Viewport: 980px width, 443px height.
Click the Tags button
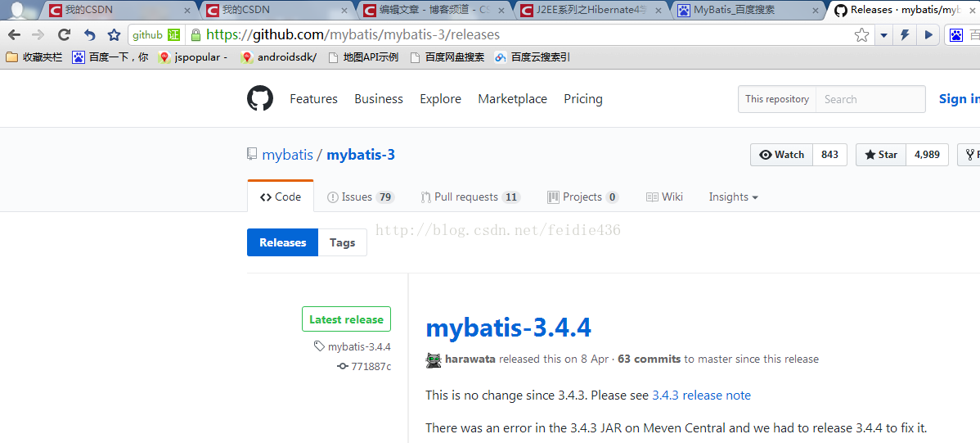tap(343, 242)
